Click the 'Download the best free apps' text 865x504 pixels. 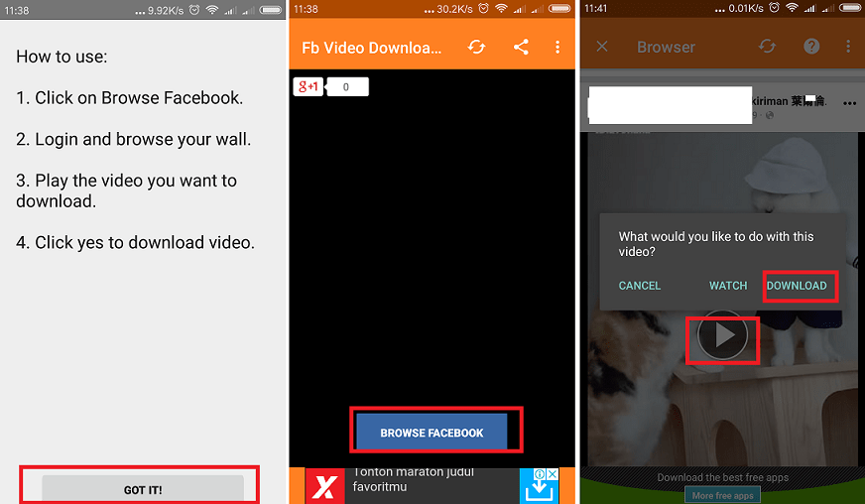coord(723,477)
